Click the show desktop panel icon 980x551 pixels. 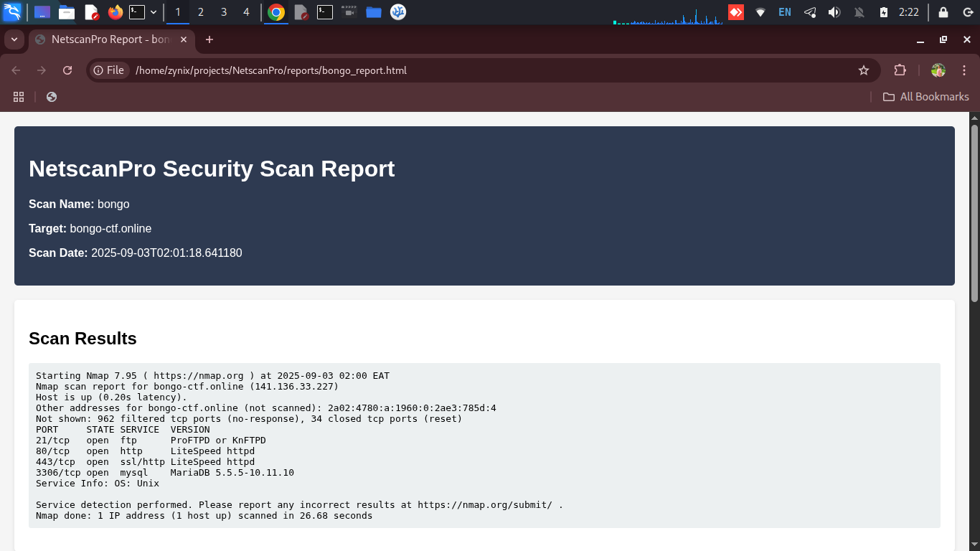42,12
